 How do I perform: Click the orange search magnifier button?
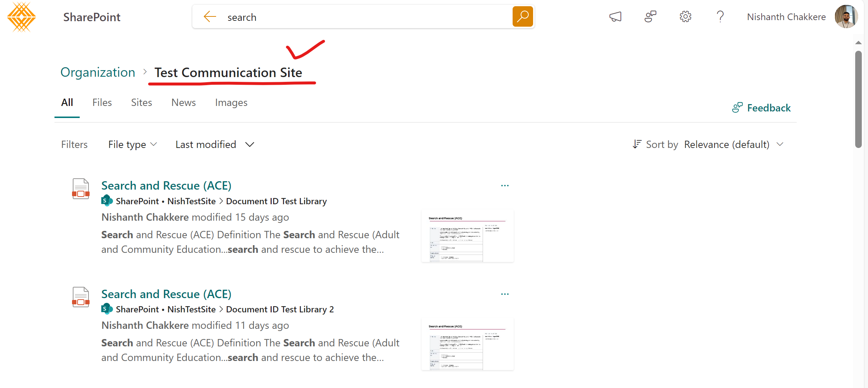tap(522, 16)
